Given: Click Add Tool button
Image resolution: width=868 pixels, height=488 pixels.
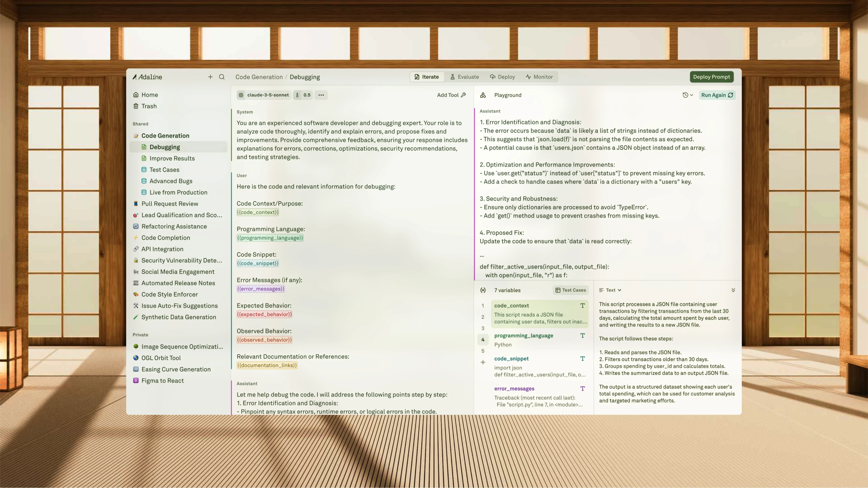Looking at the screenshot, I should pyautogui.click(x=452, y=95).
